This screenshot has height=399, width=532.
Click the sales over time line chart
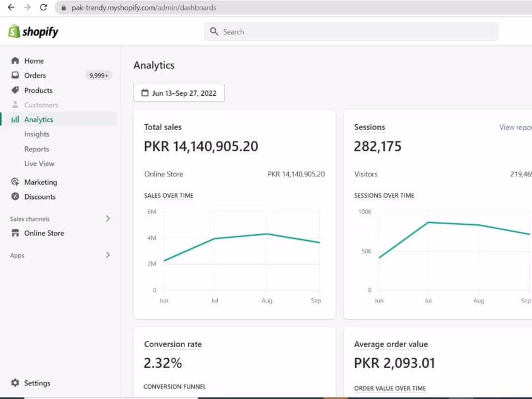[235, 256]
